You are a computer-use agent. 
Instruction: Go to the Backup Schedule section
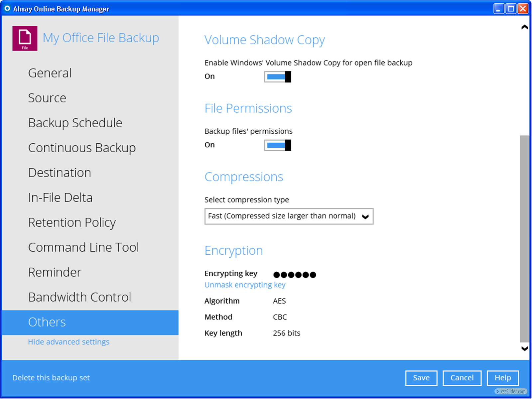(x=75, y=123)
